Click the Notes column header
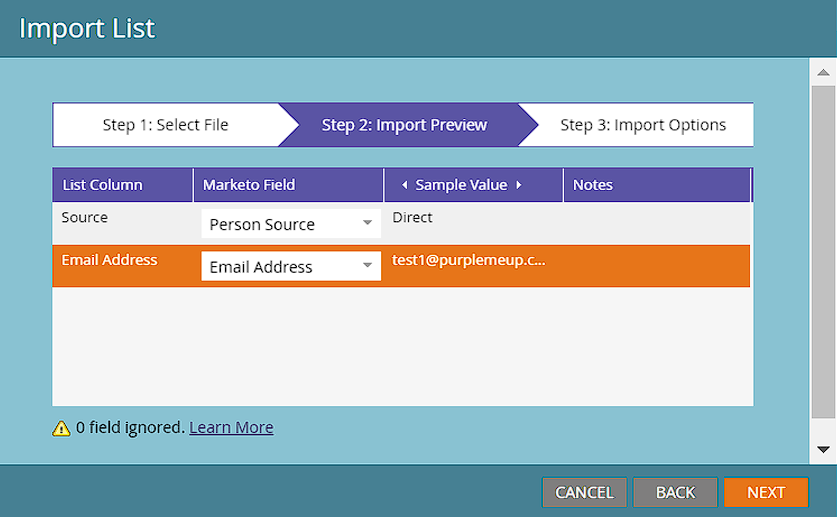The width and height of the screenshot is (837, 517). click(x=657, y=185)
